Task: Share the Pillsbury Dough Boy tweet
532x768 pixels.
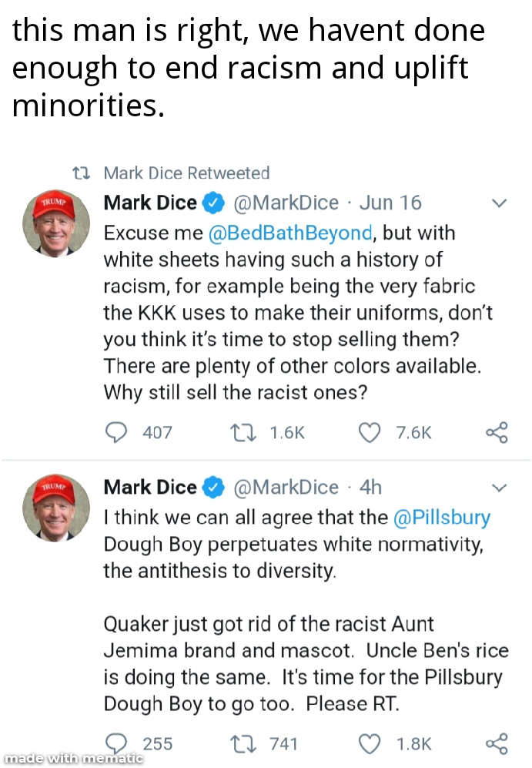Action: click(497, 744)
